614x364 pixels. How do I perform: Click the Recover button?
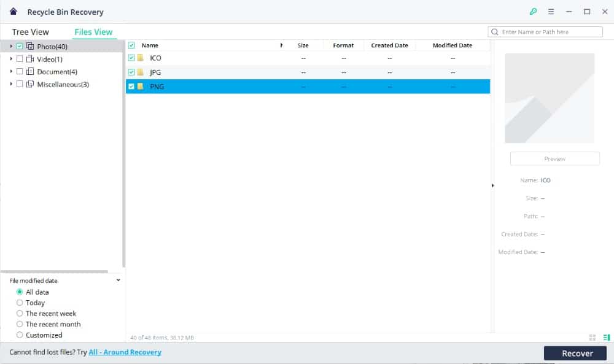(577, 353)
